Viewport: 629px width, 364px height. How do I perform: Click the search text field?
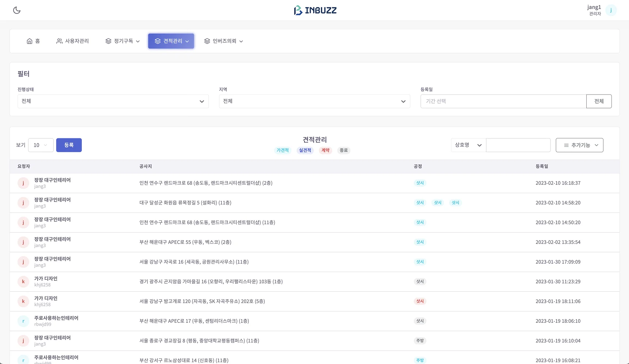tap(518, 145)
